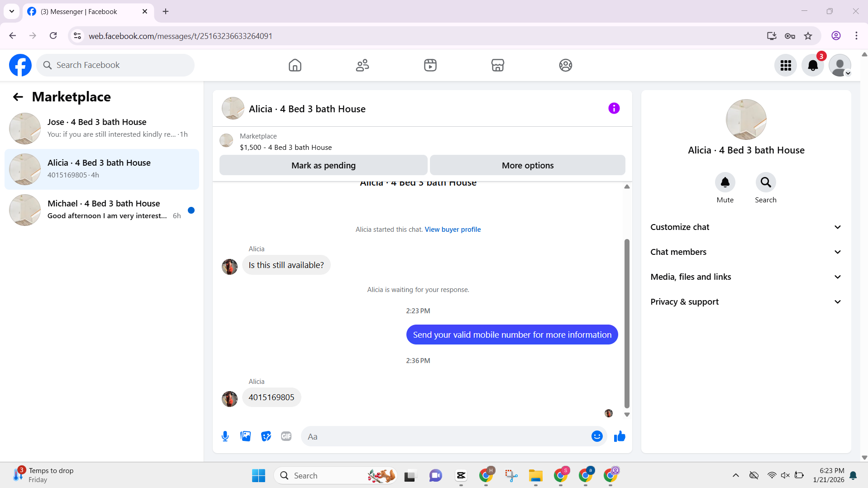The height and width of the screenshot is (488, 868).
Task: Select the Messenger Facebook tab
Action: pos(88,11)
